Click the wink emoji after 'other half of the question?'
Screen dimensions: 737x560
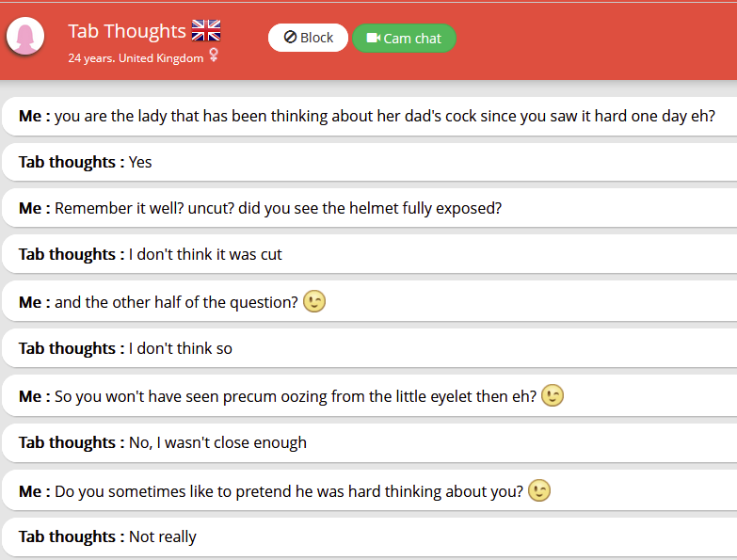314,302
